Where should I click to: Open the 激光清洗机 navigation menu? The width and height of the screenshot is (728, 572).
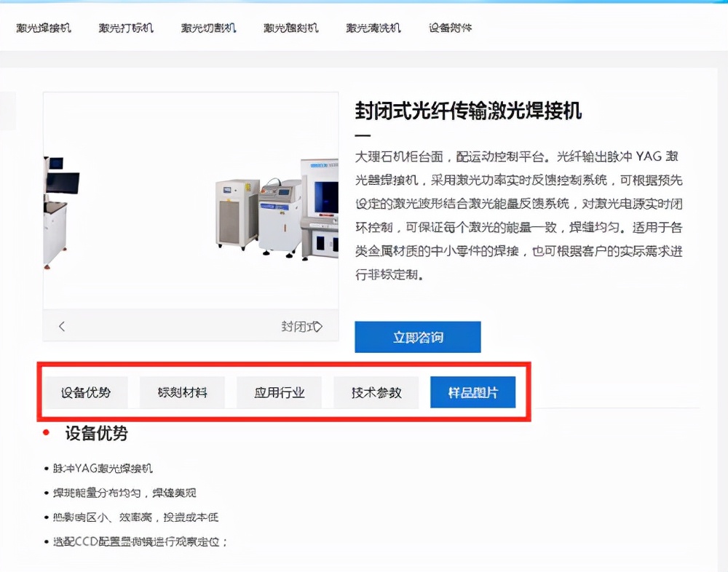tap(373, 28)
